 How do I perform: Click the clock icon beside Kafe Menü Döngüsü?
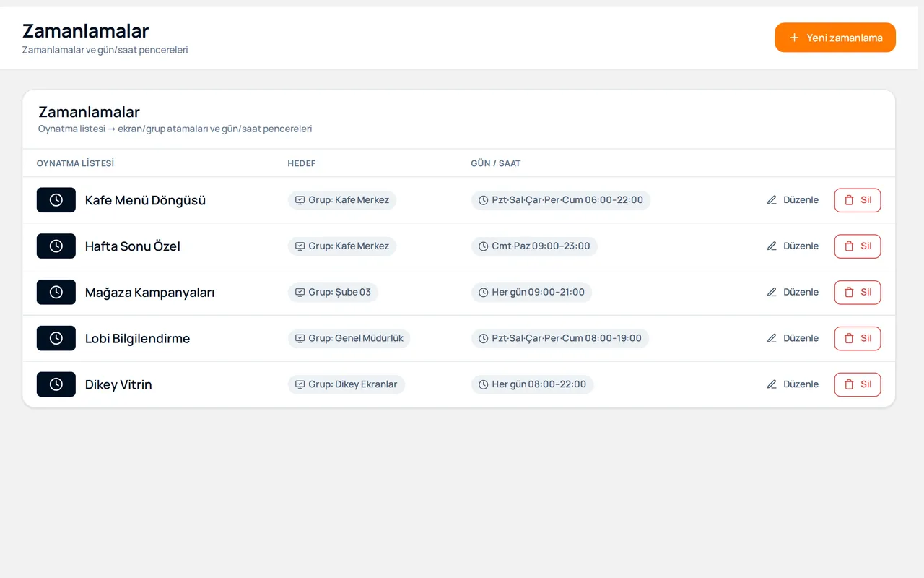tap(56, 200)
